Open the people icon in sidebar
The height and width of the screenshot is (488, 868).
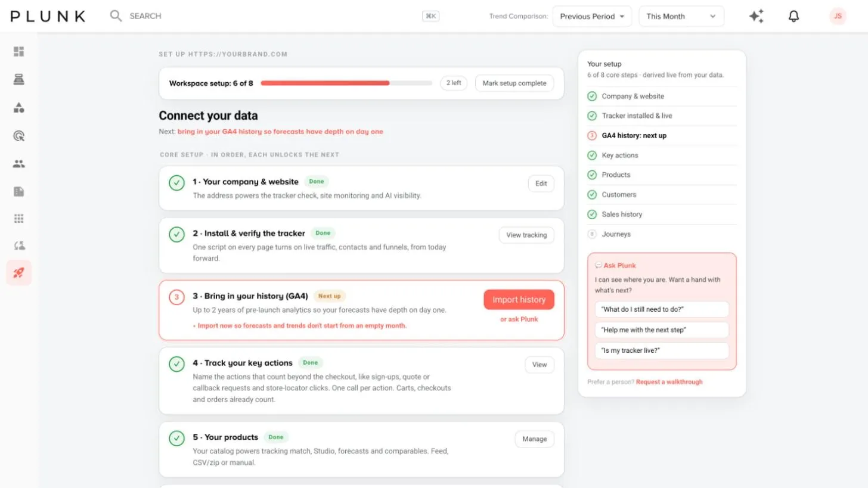tap(19, 164)
